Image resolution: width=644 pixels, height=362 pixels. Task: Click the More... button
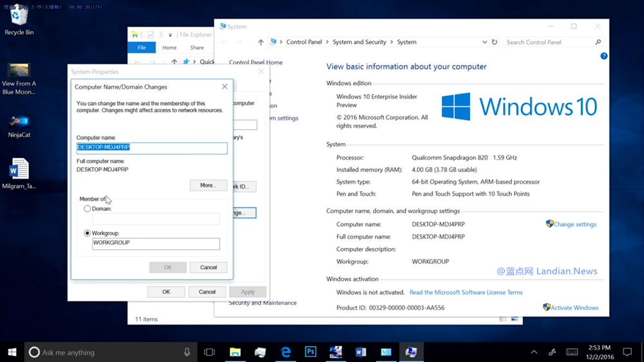[x=208, y=185]
